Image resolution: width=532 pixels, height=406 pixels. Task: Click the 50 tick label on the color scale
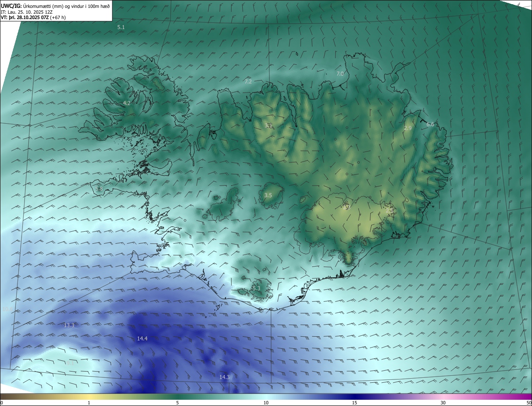(529, 403)
